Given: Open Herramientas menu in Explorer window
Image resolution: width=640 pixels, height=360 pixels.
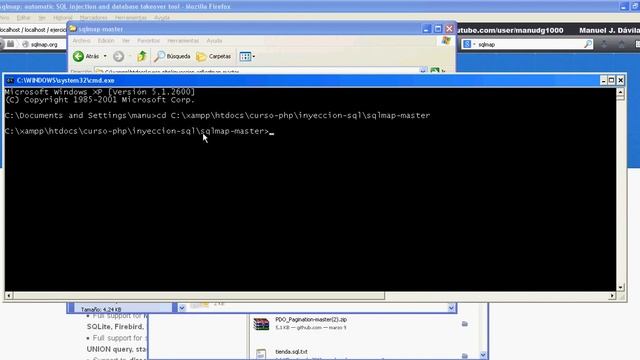Looking at the screenshot, I should coord(183,41).
